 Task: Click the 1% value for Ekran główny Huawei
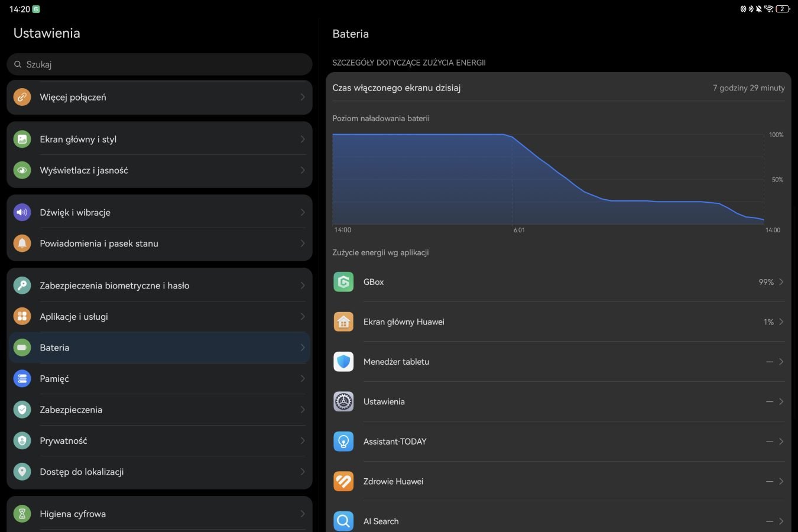pos(768,322)
